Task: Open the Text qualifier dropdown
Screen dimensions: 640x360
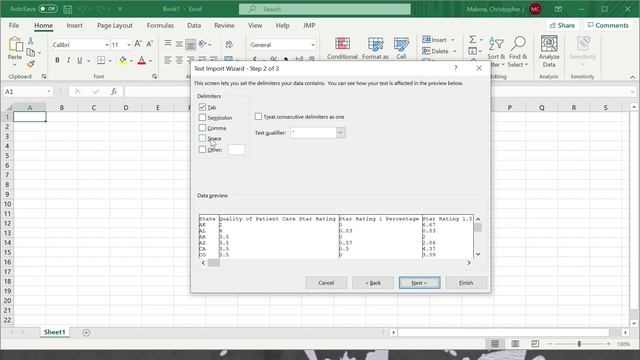Action: pyautogui.click(x=340, y=133)
